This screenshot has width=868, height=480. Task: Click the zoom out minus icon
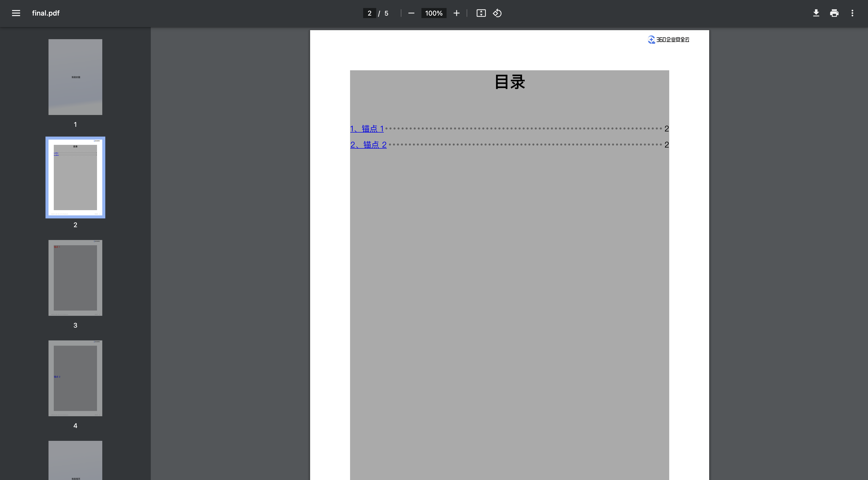411,13
